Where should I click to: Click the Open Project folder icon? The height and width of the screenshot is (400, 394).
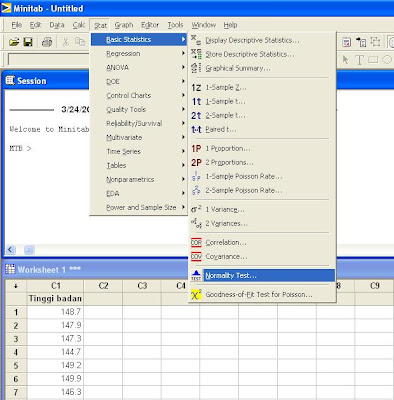pyautogui.click(x=14, y=42)
